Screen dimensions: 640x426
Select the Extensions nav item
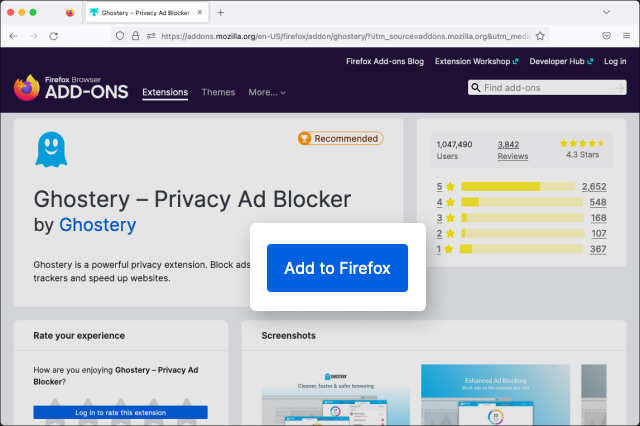[x=165, y=93]
